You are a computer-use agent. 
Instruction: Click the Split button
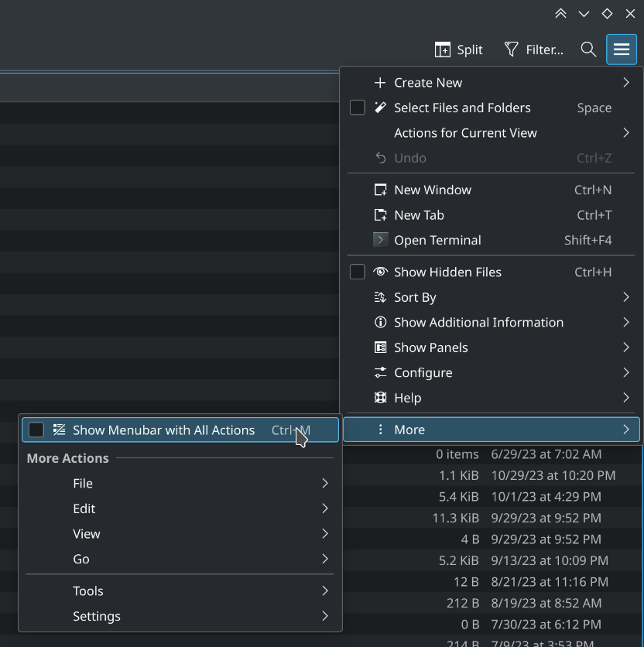coord(458,49)
